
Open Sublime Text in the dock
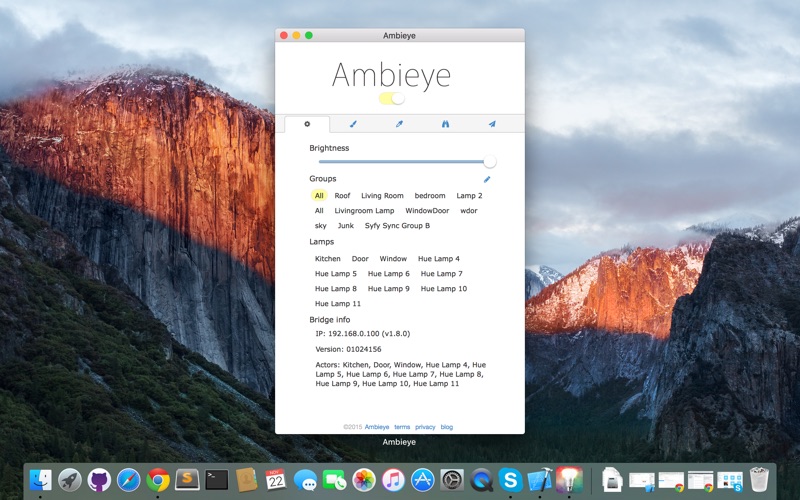[x=187, y=480]
